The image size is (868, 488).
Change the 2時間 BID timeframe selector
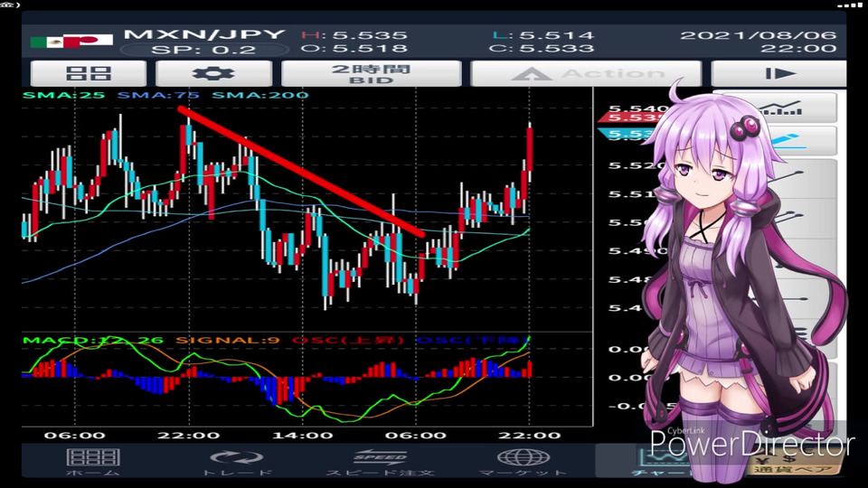tap(371, 73)
